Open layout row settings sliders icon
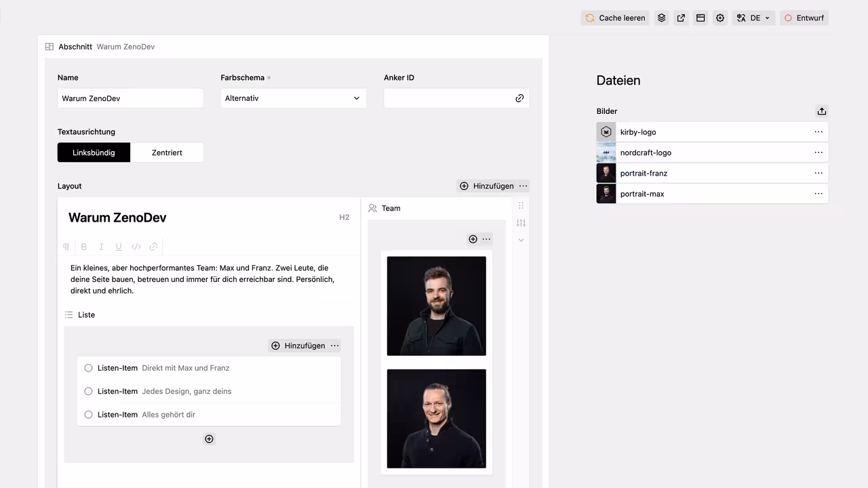The width and height of the screenshot is (868, 488). point(521,223)
